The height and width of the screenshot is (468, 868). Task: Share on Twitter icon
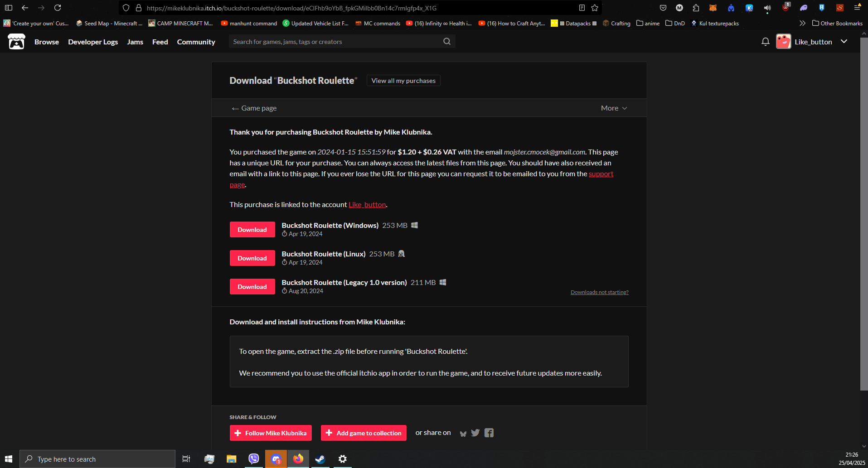click(475, 433)
